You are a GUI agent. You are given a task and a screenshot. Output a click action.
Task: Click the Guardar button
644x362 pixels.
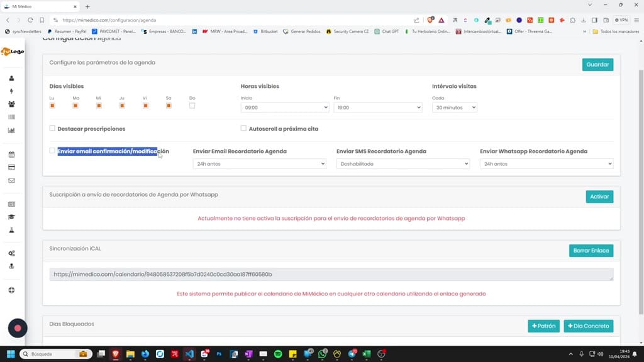click(x=597, y=65)
